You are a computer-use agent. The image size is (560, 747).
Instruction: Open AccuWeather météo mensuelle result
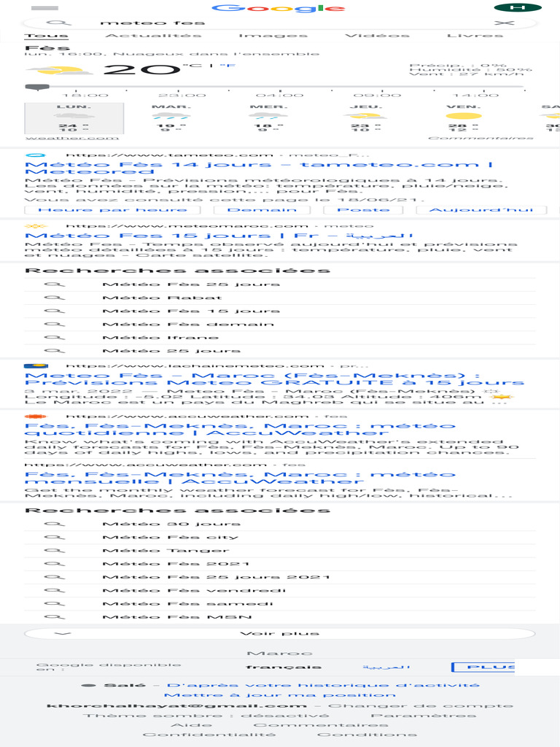point(240,478)
